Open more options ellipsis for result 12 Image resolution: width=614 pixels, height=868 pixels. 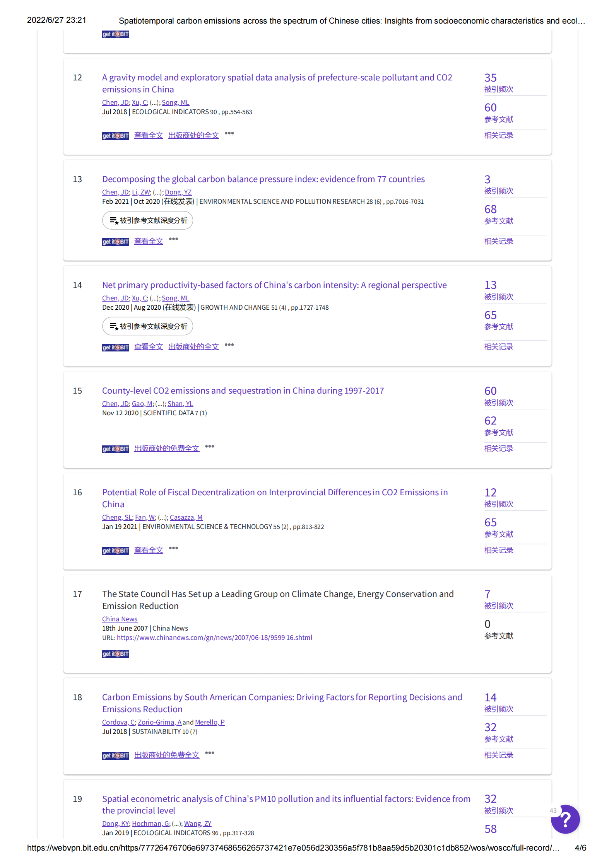point(229,133)
